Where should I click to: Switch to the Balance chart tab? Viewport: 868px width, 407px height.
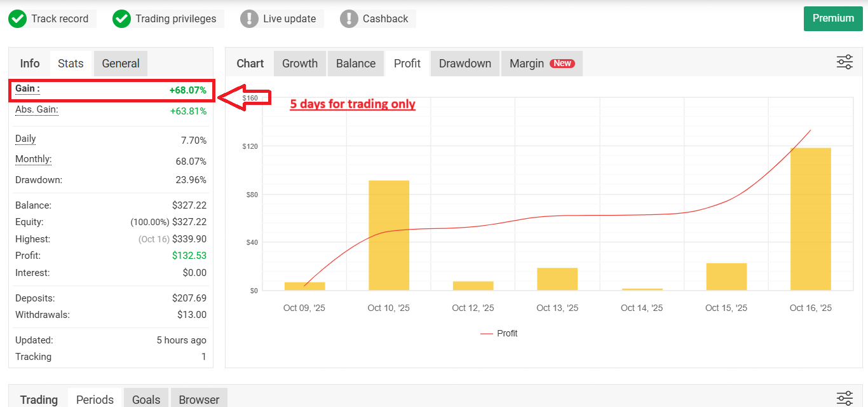coord(356,64)
